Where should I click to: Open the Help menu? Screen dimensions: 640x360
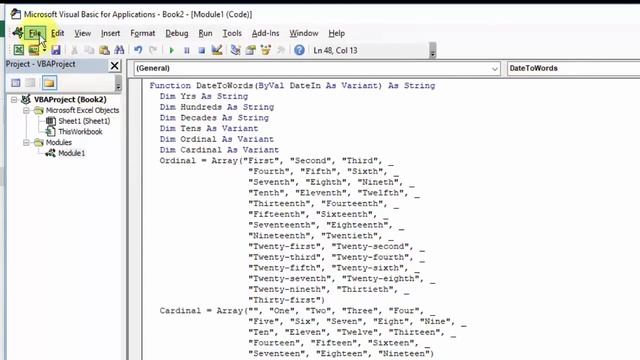pyautogui.click(x=336, y=33)
